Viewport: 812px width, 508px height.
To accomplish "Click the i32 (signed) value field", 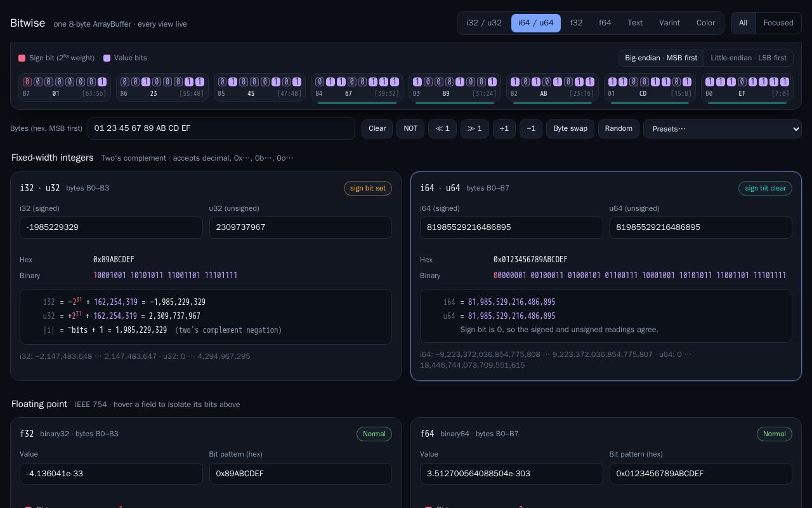I will tap(111, 227).
